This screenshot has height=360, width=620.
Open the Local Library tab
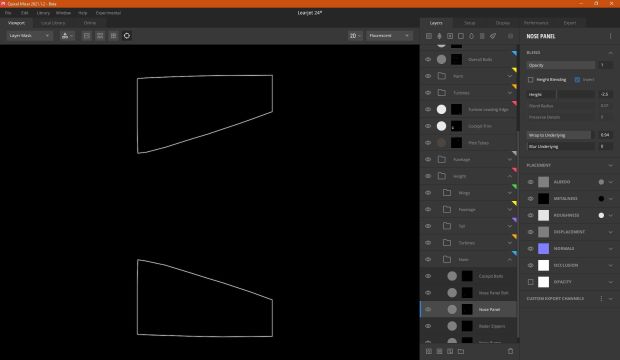click(x=53, y=23)
